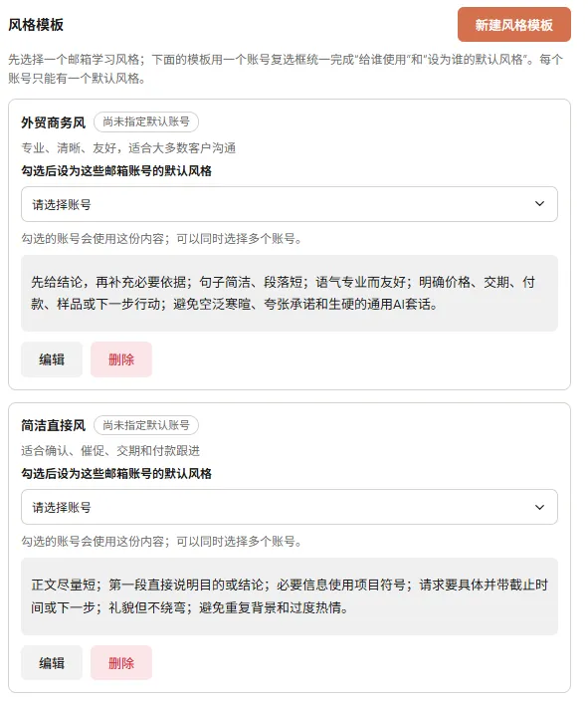588x705 pixels.
Task: Expand the chevron in 外贸商务风 account selector
Action: click(539, 204)
